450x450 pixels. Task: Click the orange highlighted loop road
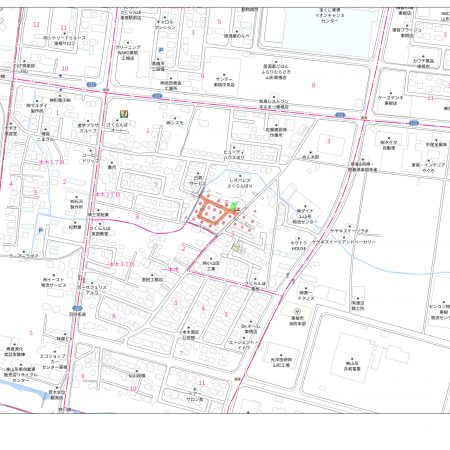click(x=213, y=211)
